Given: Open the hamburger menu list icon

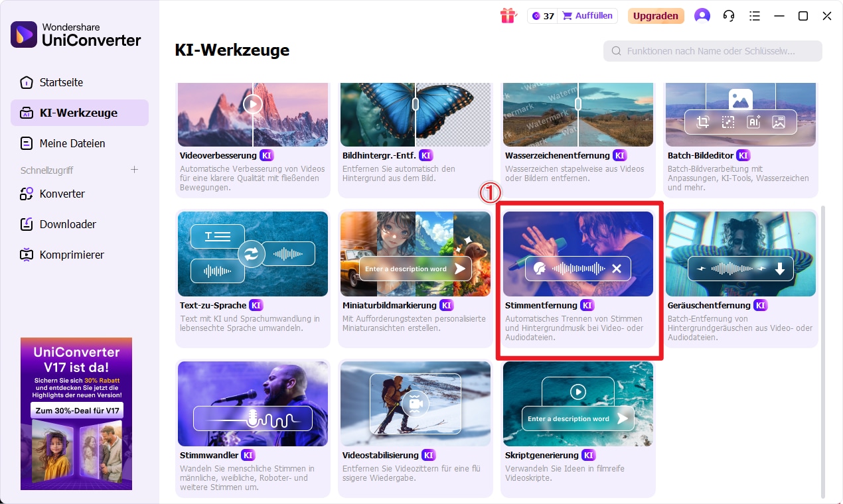Looking at the screenshot, I should pyautogui.click(x=754, y=16).
